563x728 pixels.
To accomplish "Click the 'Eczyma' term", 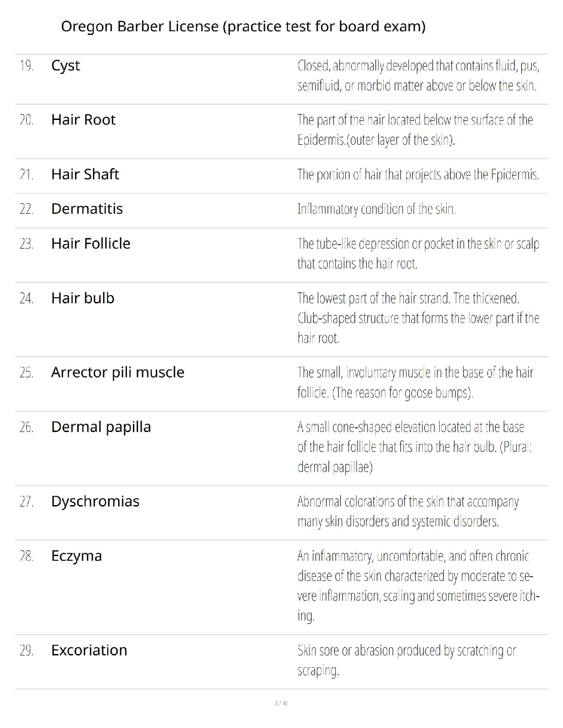I will tap(76, 556).
